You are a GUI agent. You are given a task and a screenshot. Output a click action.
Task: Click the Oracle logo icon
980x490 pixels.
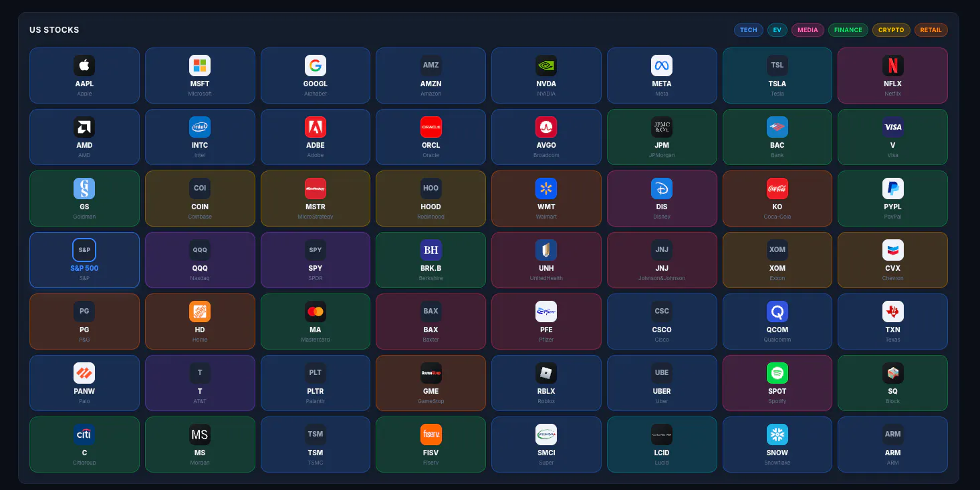[431, 127]
